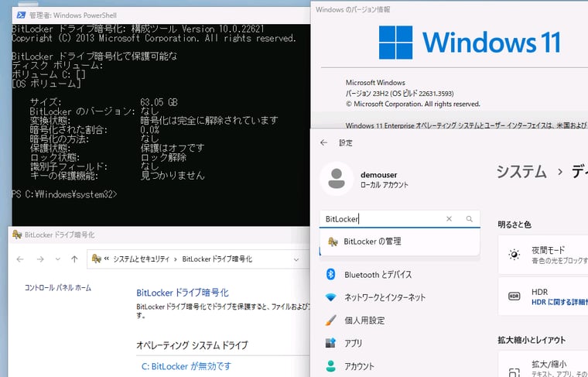Open HDR に関する詳細情報 link
Image resolution: width=588 pixels, height=377 pixels.
[x=559, y=302]
